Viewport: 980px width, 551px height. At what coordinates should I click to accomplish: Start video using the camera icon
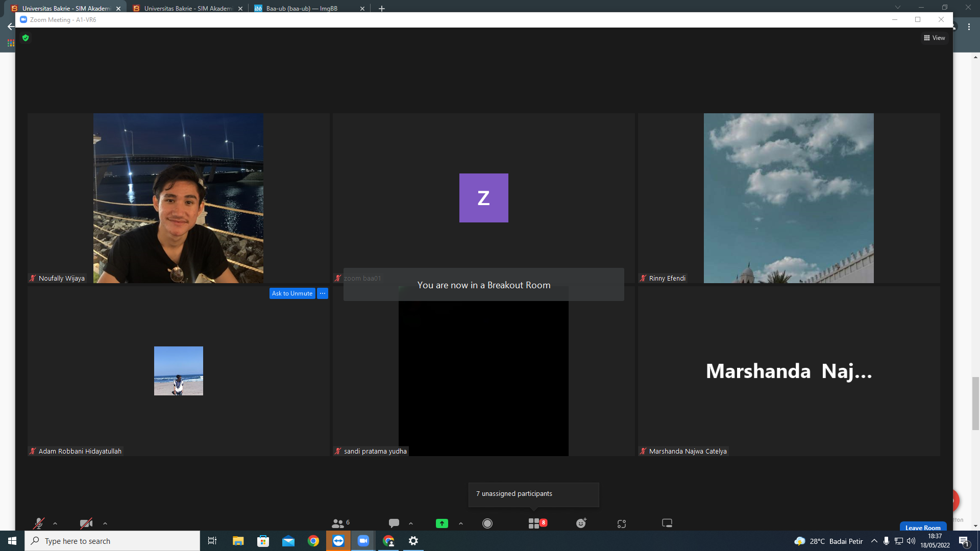point(86,523)
